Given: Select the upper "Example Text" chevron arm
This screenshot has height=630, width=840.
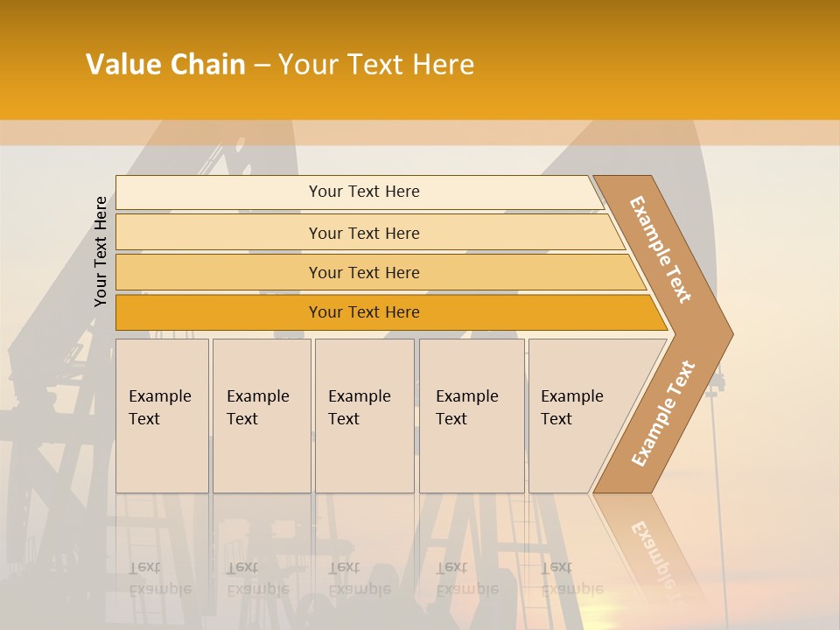Looking at the screenshot, I should coord(661,249).
